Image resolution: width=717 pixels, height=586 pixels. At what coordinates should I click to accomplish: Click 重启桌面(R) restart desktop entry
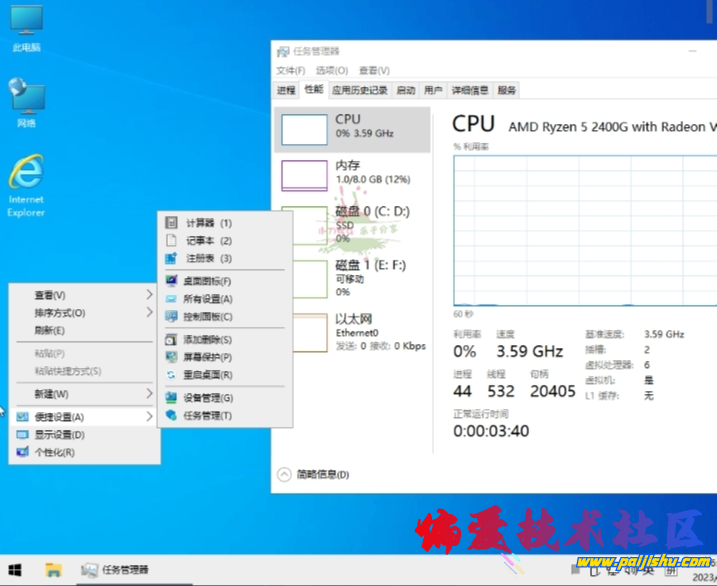tap(208, 375)
